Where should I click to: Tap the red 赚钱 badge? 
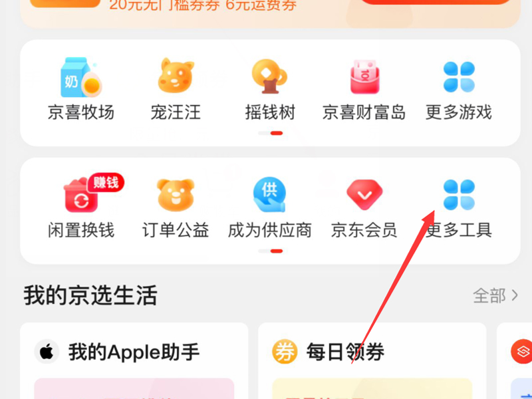[x=106, y=182]
